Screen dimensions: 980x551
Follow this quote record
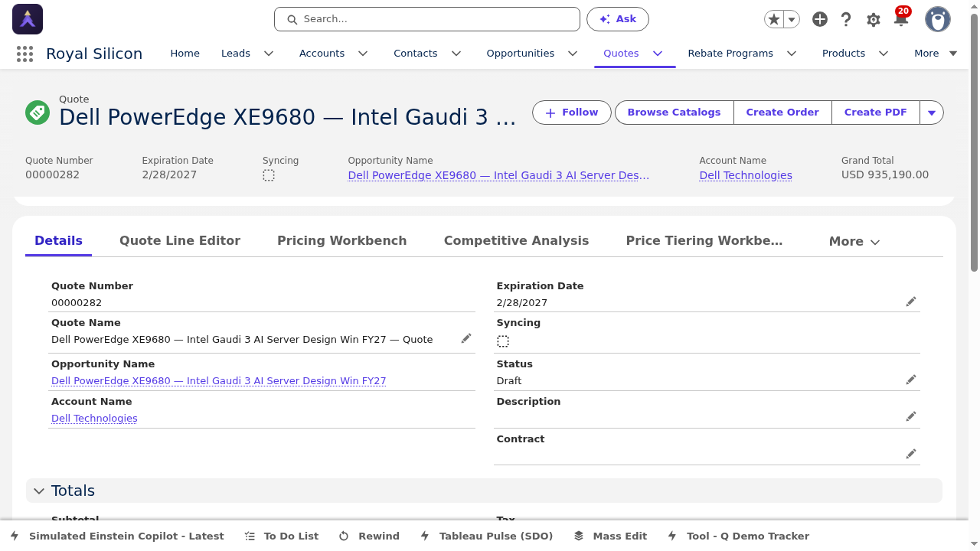(x=572, y=112)
